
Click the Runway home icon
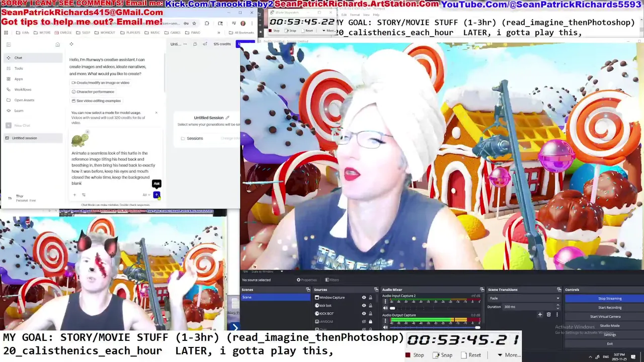pos(57,44)
